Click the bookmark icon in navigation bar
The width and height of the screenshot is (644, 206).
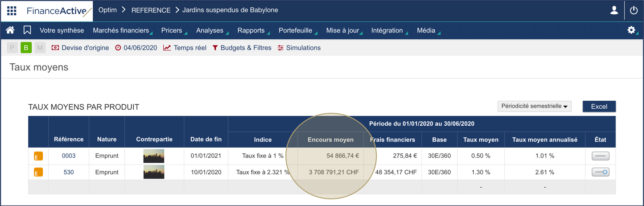(27, 30)
